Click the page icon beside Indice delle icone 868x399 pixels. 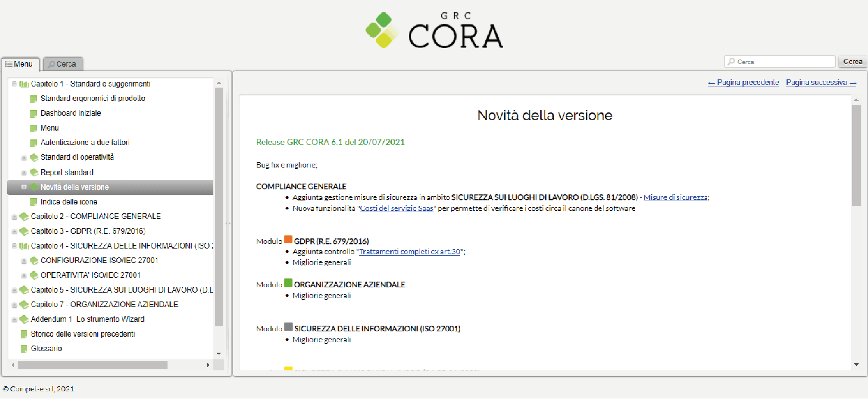33,202
